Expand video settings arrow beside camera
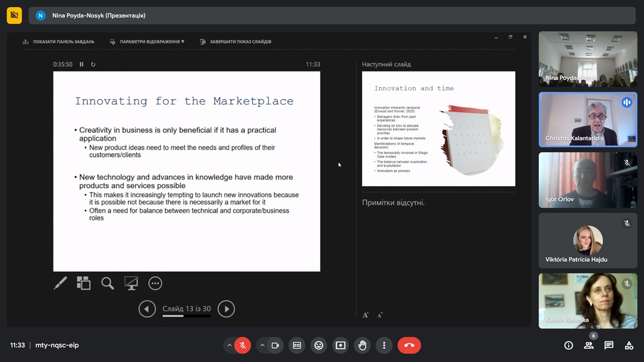644x362 pixels. tap(262, 345)
